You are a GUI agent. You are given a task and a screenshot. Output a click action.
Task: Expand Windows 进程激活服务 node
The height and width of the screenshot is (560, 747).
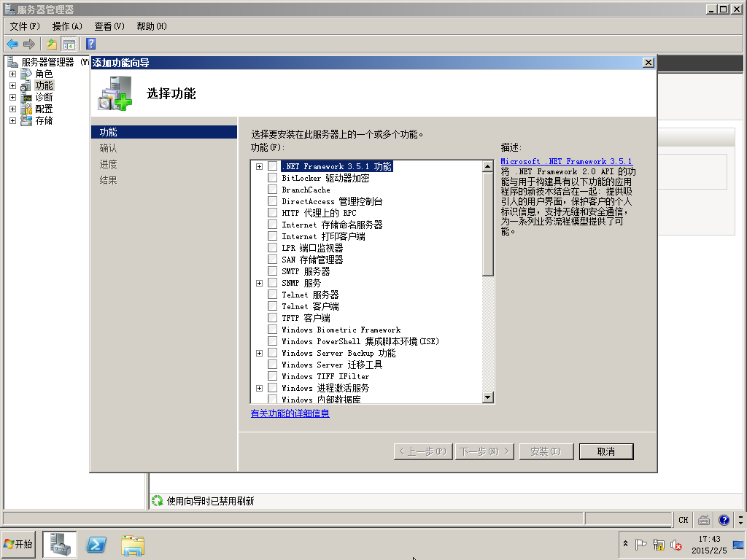tap(259, 388)
